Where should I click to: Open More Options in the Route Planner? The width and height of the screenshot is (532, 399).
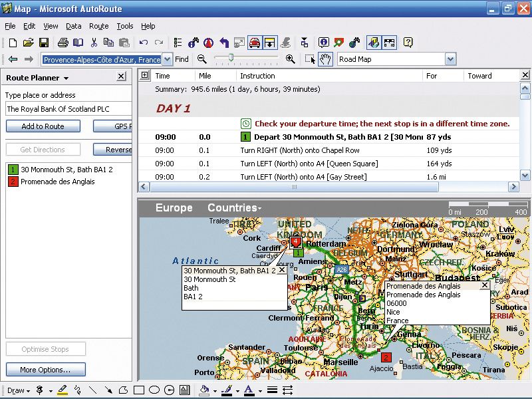[45, 369]
